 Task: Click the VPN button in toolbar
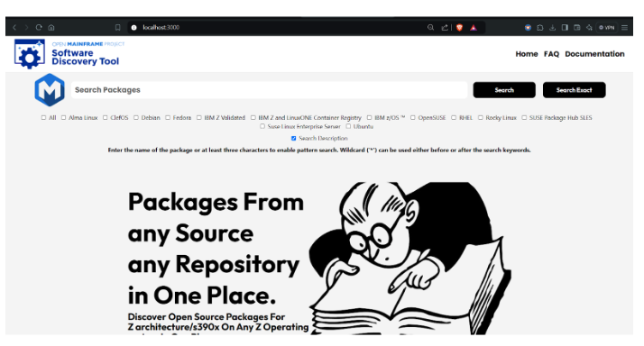click(607, 28)
